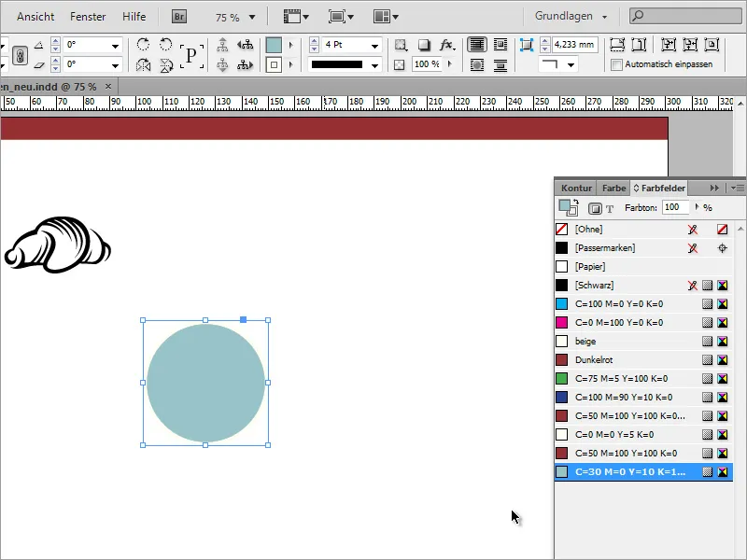Viewport: 747px width, 560px height.
Task: Select the No text wrap icon
Action: click(477, 45)
